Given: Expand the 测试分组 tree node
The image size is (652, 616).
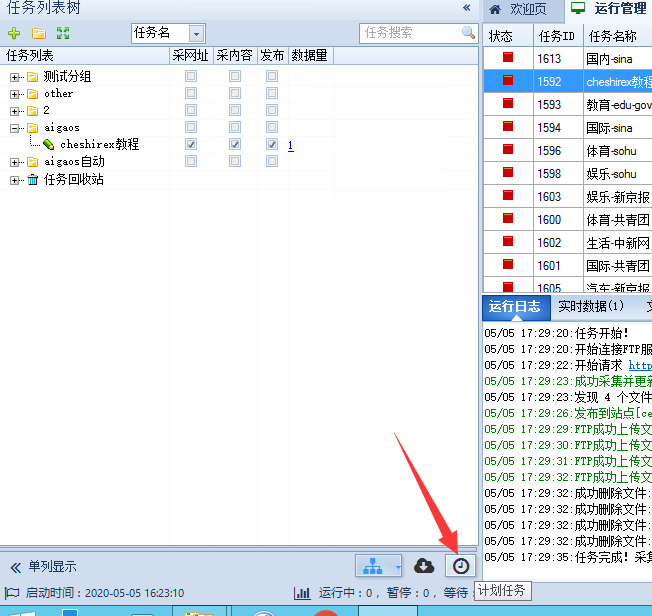Looking at the screenshot, I should [x=15, y=77].
